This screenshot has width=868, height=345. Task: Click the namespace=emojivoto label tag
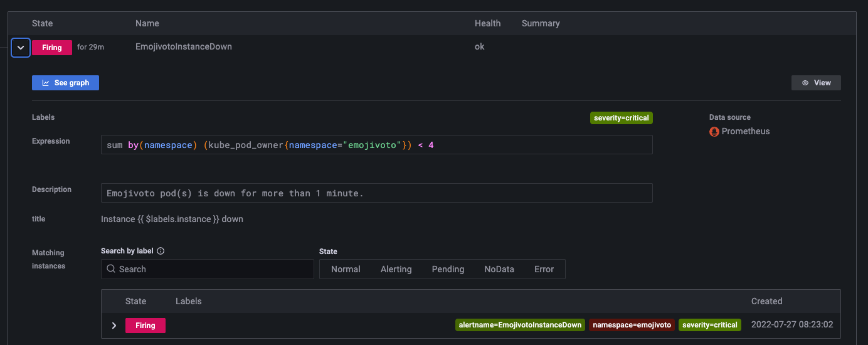click(x=632, y=325)
